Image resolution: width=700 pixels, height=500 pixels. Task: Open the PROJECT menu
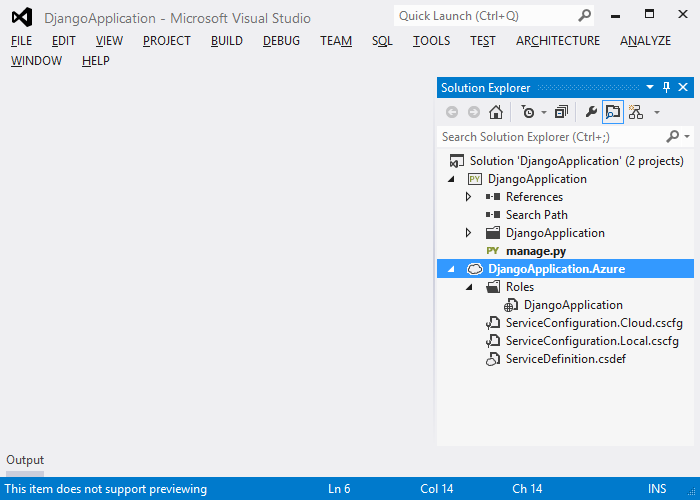click(167, 41)
